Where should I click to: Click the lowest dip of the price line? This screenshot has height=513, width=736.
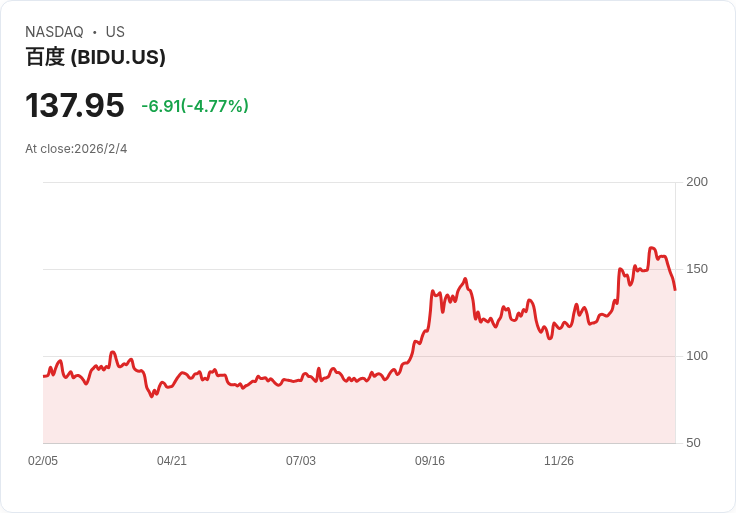point(152,397)
